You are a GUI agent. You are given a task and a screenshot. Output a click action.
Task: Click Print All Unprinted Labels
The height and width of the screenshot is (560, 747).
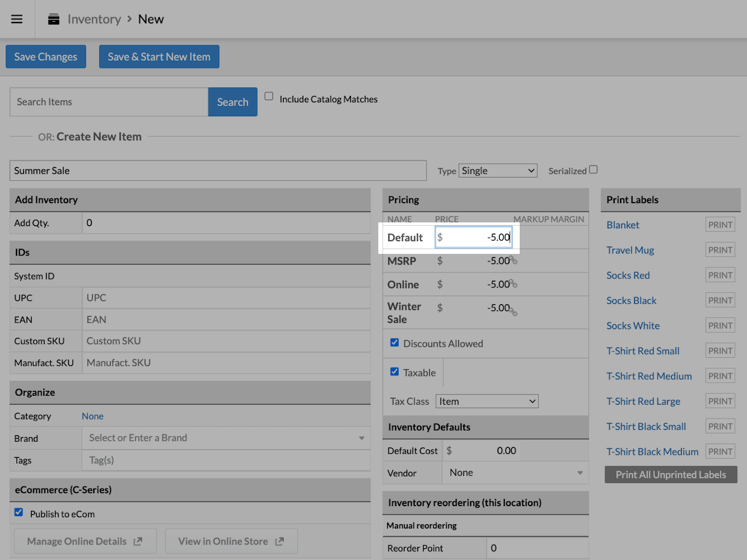point(671,475)
